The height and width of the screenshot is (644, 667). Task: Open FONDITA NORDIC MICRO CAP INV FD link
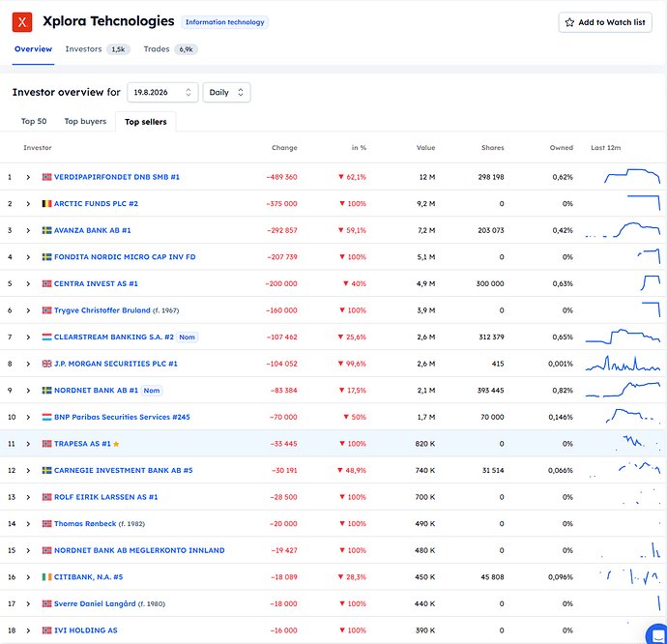click(x=125, y=257)
